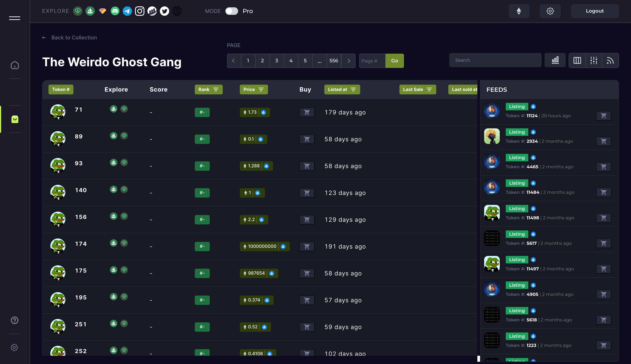Open the Rarible gem icon in header
Screen dimensions: 631x364
click(103, 11)
